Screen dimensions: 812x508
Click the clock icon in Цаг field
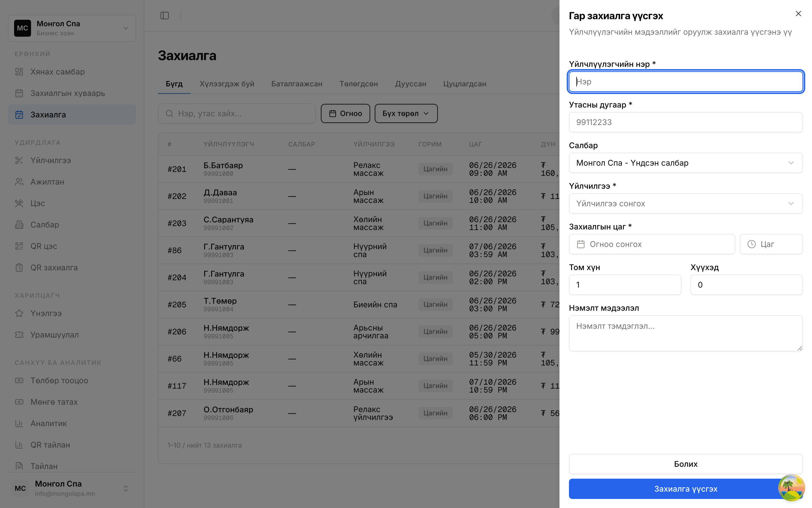click(751, 244)
